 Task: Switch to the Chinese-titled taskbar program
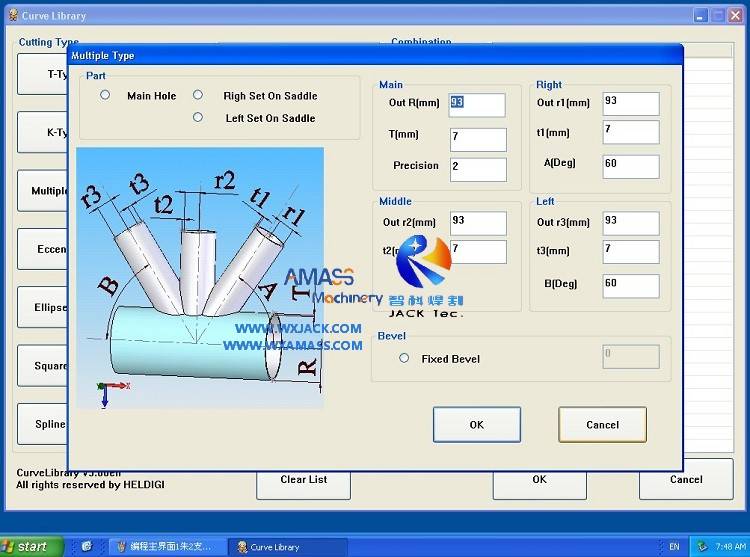(x=167, y=546)
